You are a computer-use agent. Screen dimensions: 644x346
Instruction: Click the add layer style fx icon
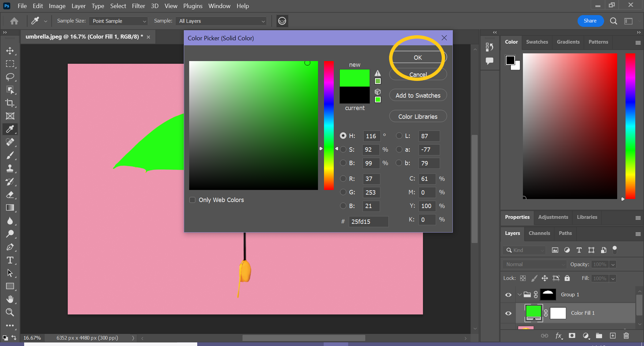[558, 336]
